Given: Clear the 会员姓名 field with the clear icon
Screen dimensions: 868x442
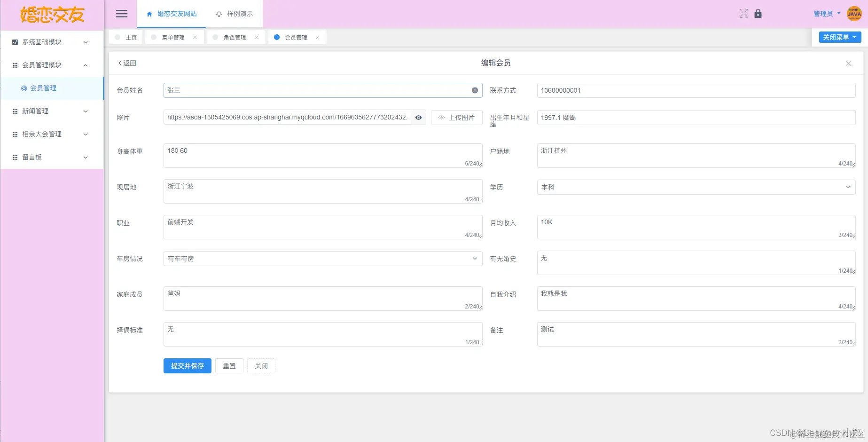Looking at the screenshot, I should (x=475, y=90).
